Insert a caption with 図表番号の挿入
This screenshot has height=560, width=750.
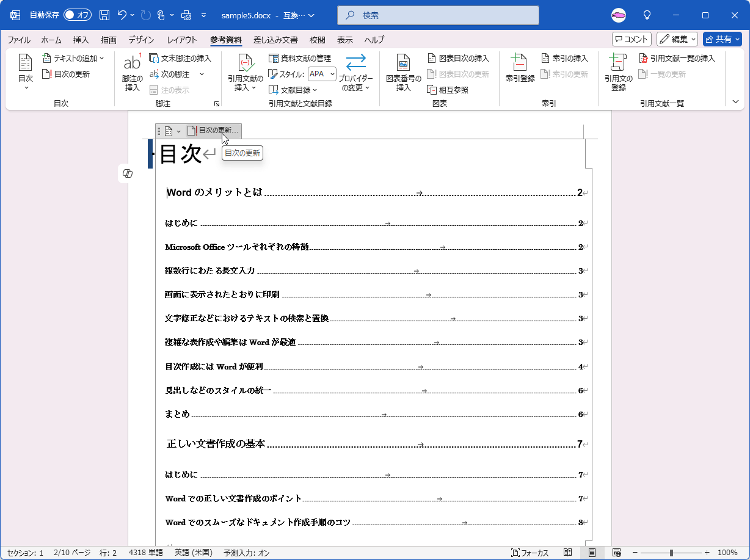click(x=404, y=73)
